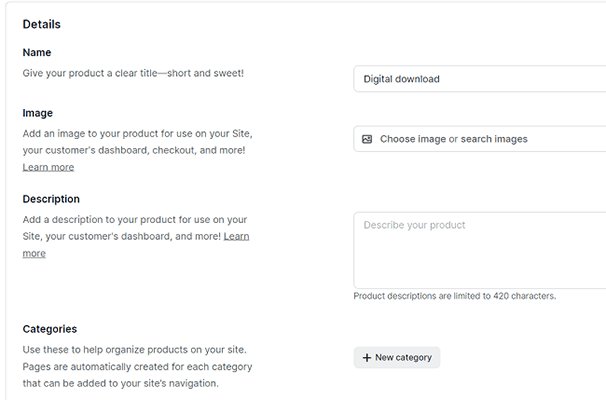Click the Name field containing Digital download
This screenshot has height=400, width=606.
pos(480,79)
